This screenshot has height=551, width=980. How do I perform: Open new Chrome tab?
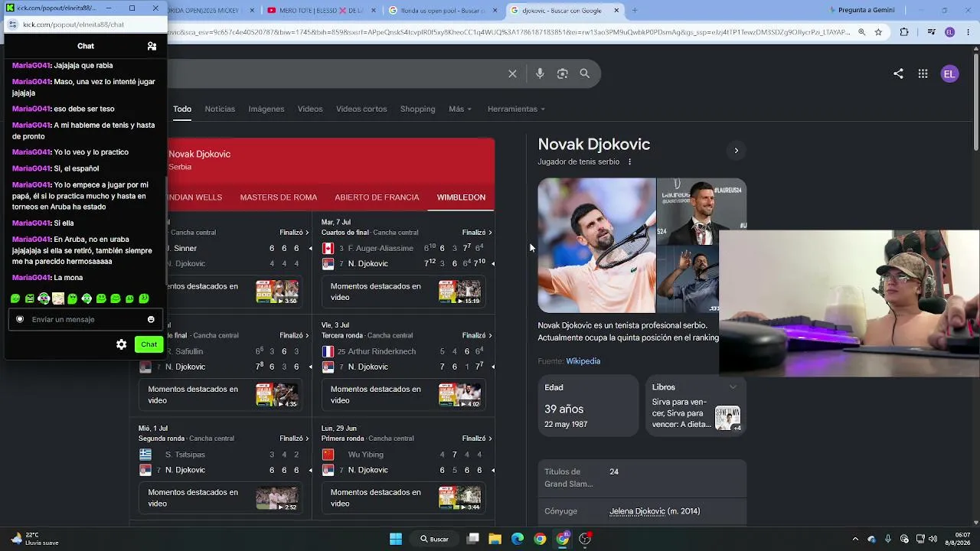coord(634,10)
